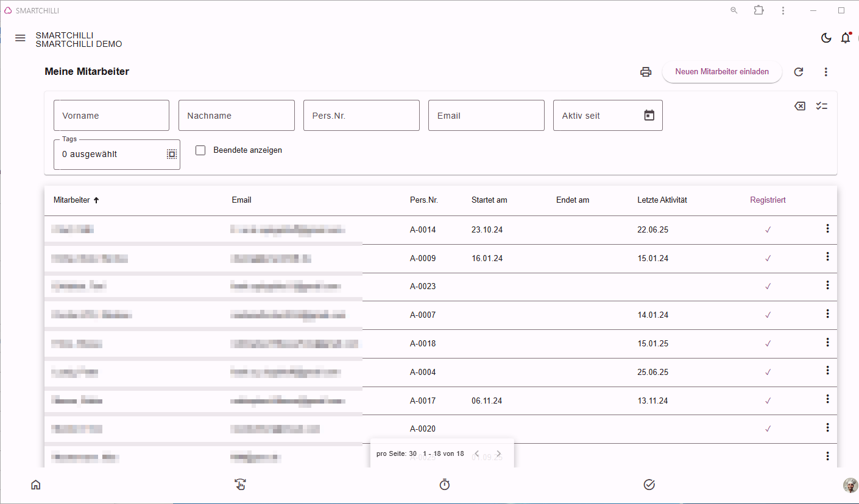Open row menu for A-0007
Viewport: 859px width, 504px height.
[827, 313]
